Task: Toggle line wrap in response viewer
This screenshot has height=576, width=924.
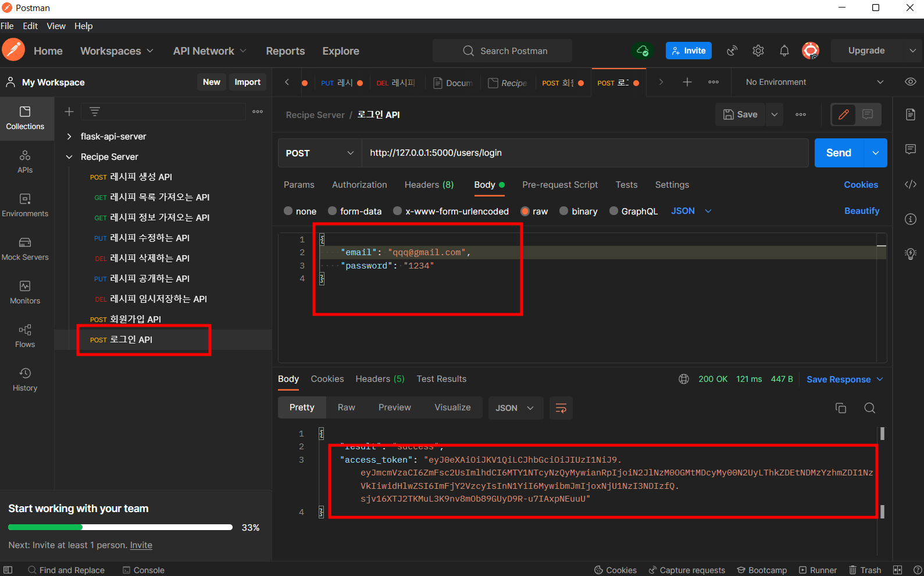Action: 561,408
